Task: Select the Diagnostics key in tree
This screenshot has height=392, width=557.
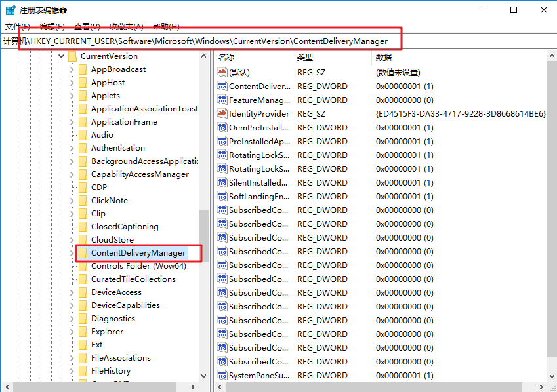Action: tap(113, 319)
